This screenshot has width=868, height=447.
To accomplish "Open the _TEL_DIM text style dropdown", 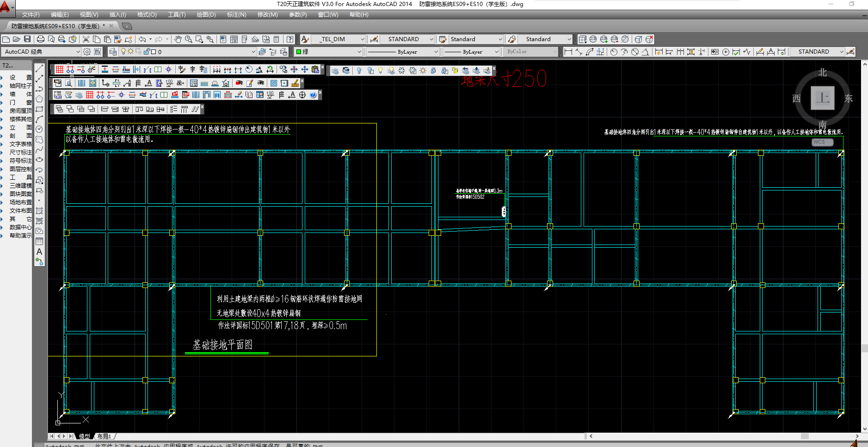I will click(x=339, y=39).
